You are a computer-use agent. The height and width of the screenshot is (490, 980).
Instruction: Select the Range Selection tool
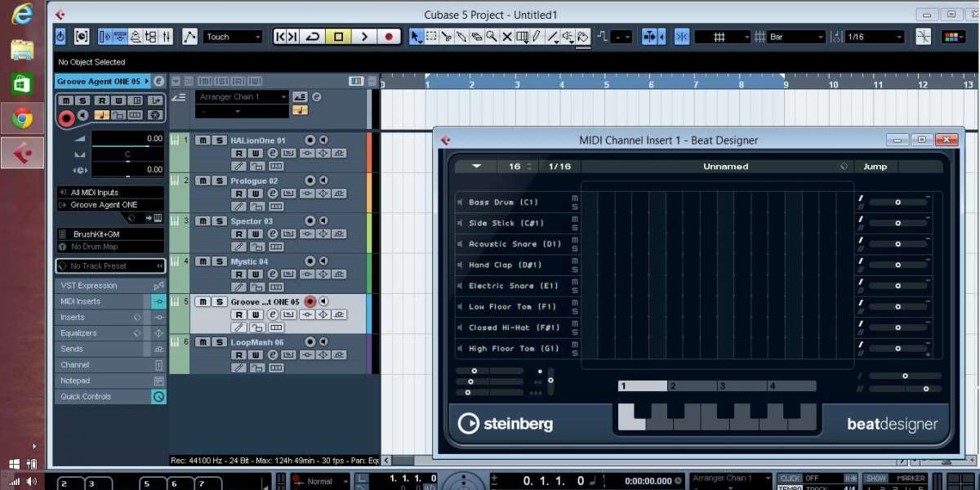pyautogui.click(x=431, y=37)
